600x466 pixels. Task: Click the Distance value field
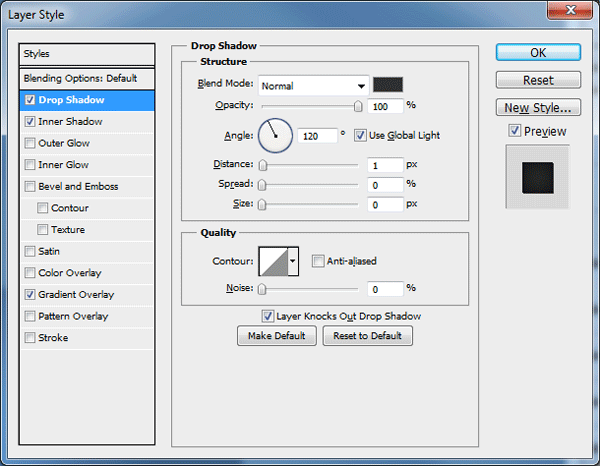pyautogui.click(x=385, y=165)
